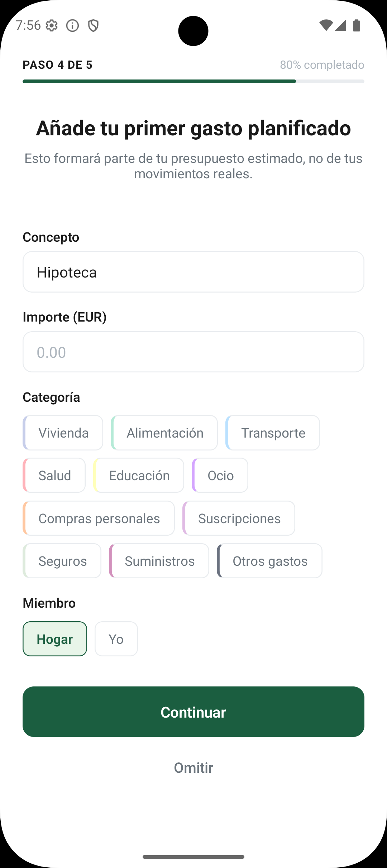
Task: Tap the settings gear status icon
Action: point(52,26)
